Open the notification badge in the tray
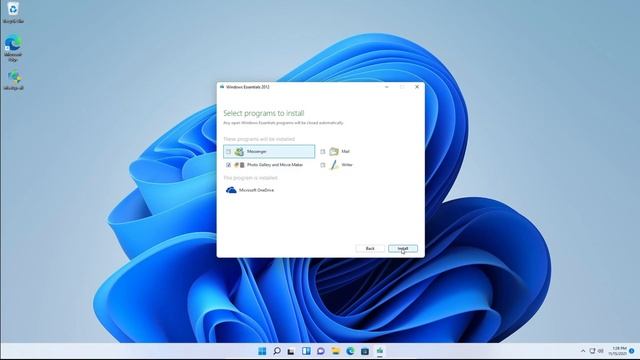Viewport: 640px width, 360px height. 632,351
